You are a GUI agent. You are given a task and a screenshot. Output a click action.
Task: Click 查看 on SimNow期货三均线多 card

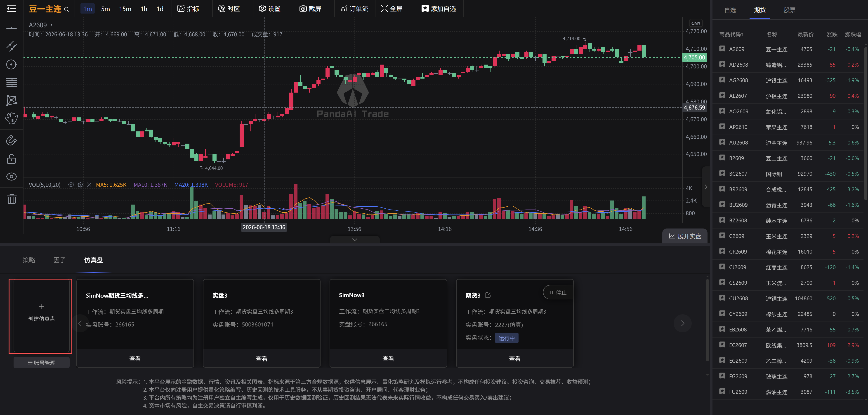click(135, 359)
